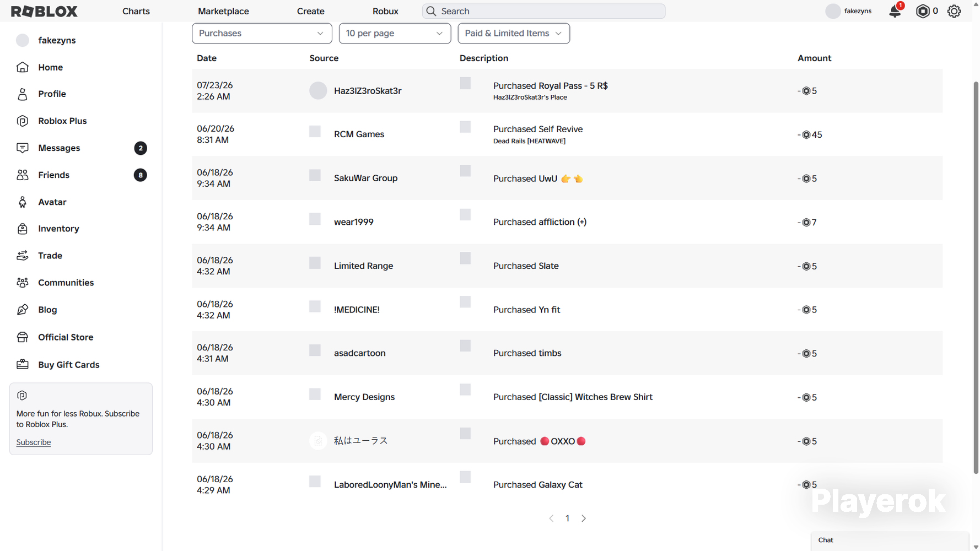Viewport: 980px width, 551px height.
Task: Click the fakezyns avatar in sidebar
Action: pyautogui.click(x=23, y=40)
